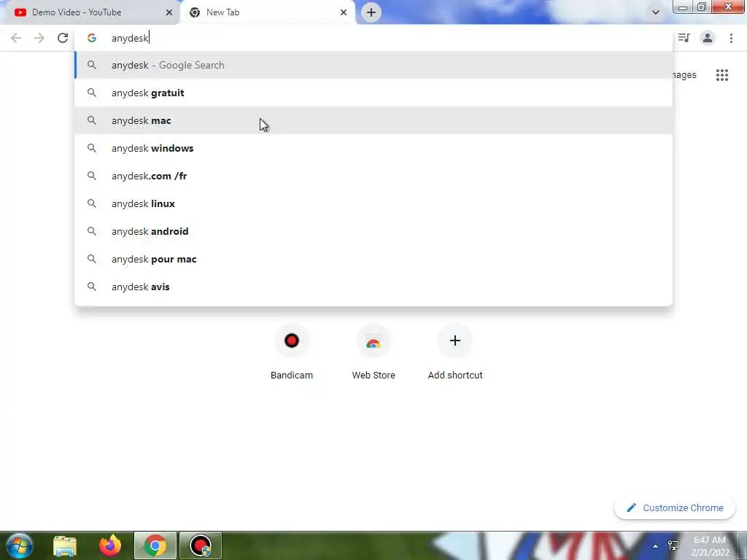Select the New Tab tab

coord(267,12)
